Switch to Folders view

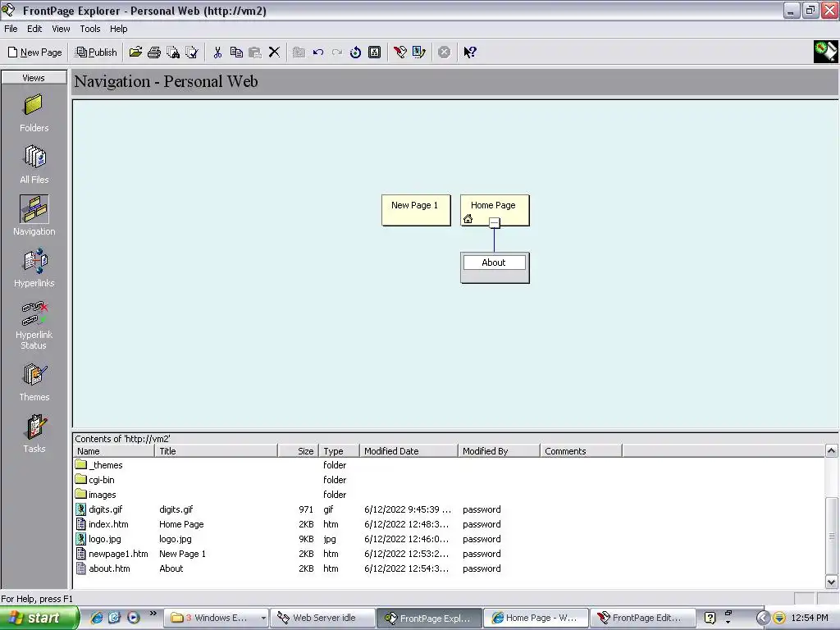tap(34, 112)
